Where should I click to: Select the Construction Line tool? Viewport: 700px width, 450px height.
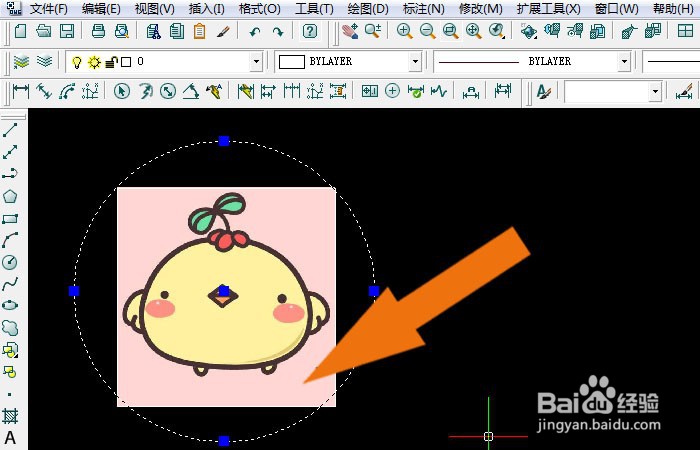pos(10,152)
